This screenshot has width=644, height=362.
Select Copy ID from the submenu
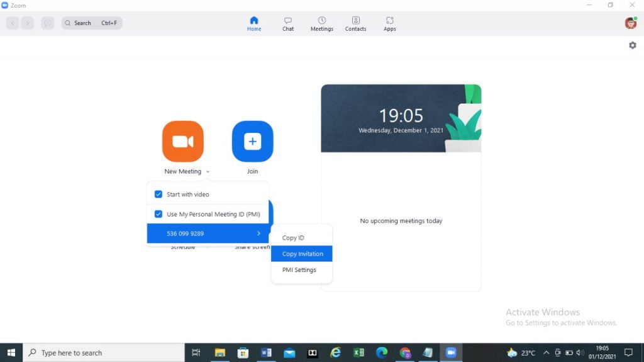(293, 238)
